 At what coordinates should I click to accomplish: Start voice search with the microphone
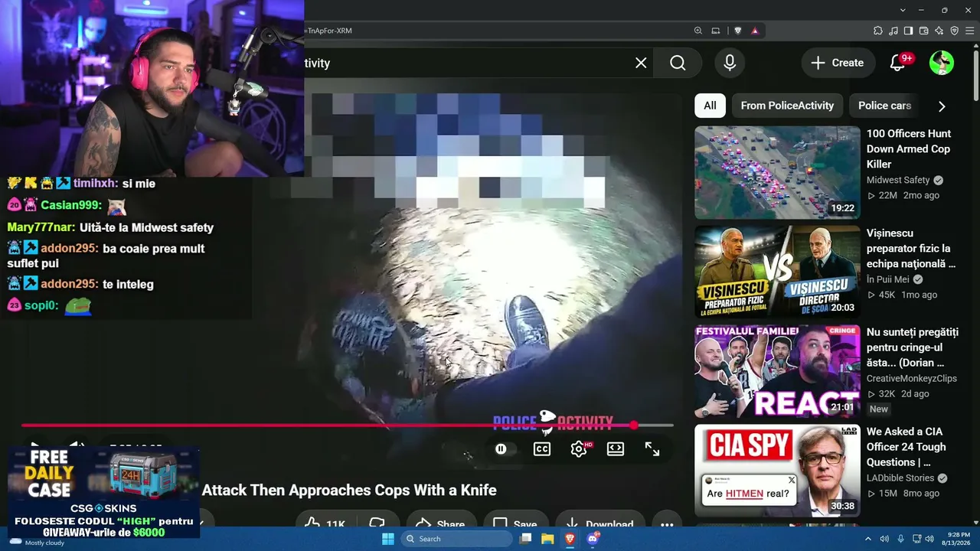[730, 63]
